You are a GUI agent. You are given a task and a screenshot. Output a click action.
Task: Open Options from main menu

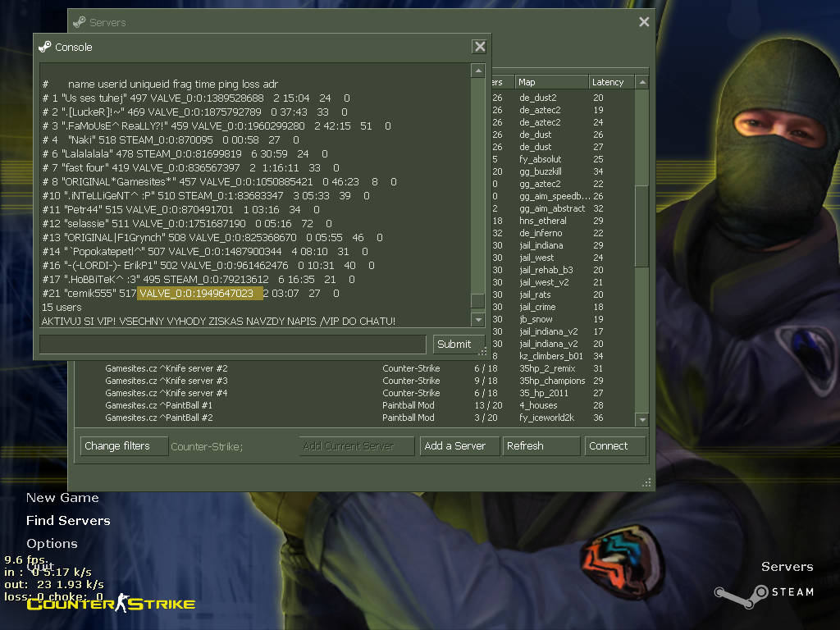click(x=52, y=544)
